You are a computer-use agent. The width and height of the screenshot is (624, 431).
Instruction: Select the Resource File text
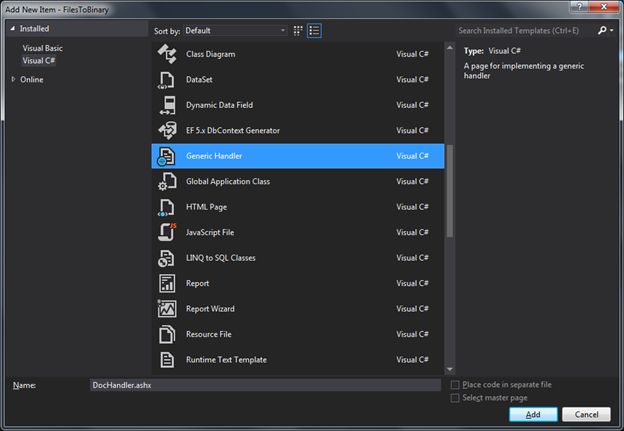[209, 334]
